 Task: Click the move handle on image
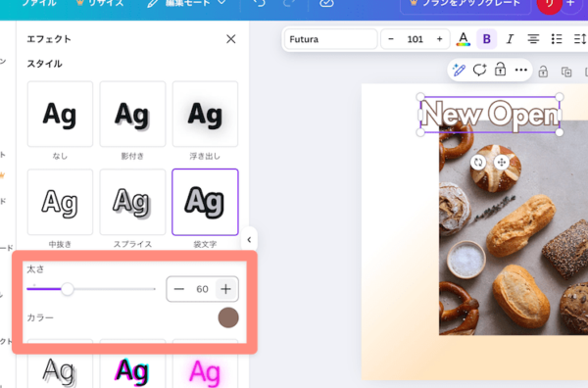(502, 163)
